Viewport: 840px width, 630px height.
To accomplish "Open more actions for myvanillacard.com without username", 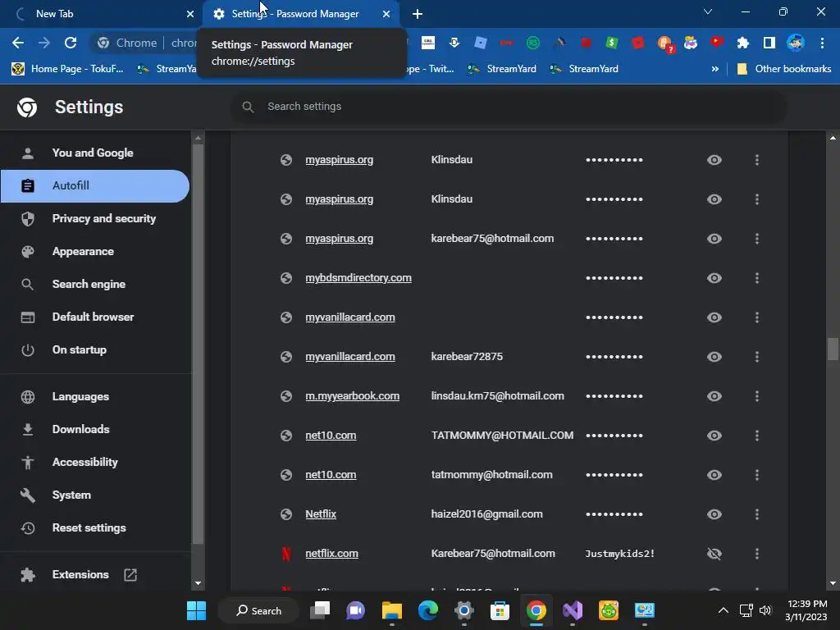I will (x=757, y=317).
